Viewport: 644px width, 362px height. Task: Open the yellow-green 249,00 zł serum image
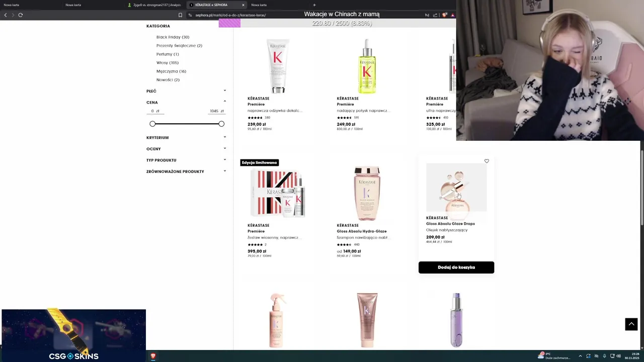coord(367,66)
